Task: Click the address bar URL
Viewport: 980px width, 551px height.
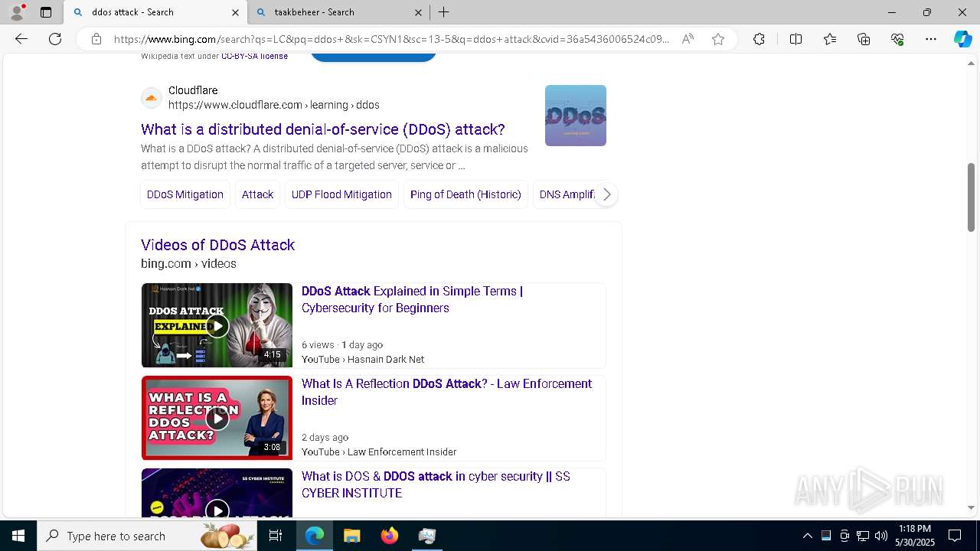Action: click(391, 39)
